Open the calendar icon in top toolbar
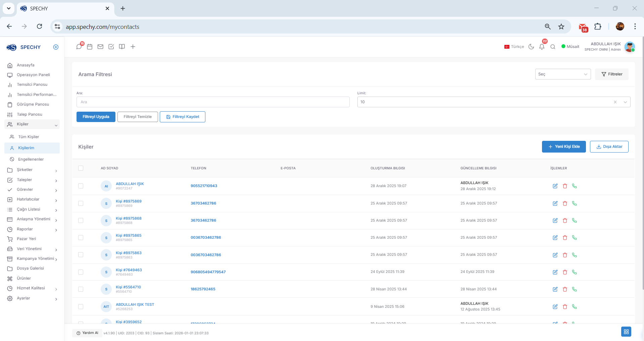The height and width of the screenshot is (341, 644). [x=90, y=47]
